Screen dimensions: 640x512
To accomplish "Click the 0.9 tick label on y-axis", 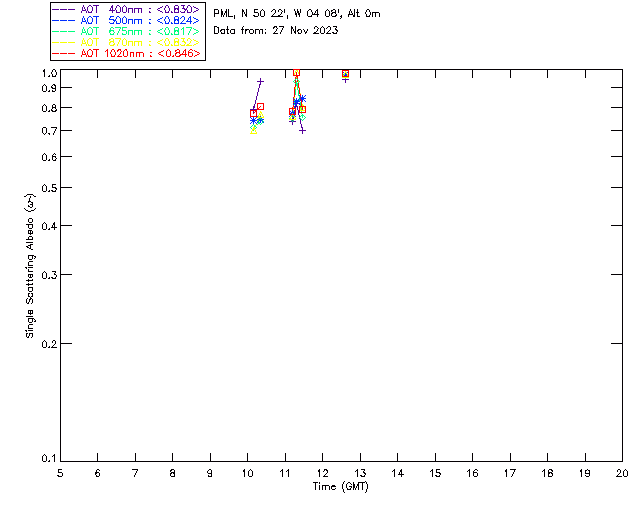I will [x=49, y=88].
